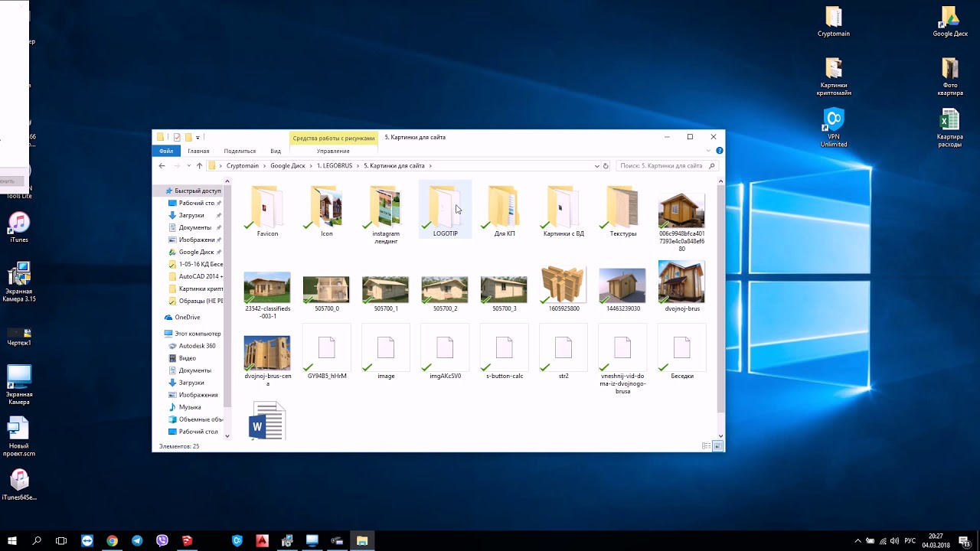Select Быстрый доступ in navigation pane

coord(191,191)
